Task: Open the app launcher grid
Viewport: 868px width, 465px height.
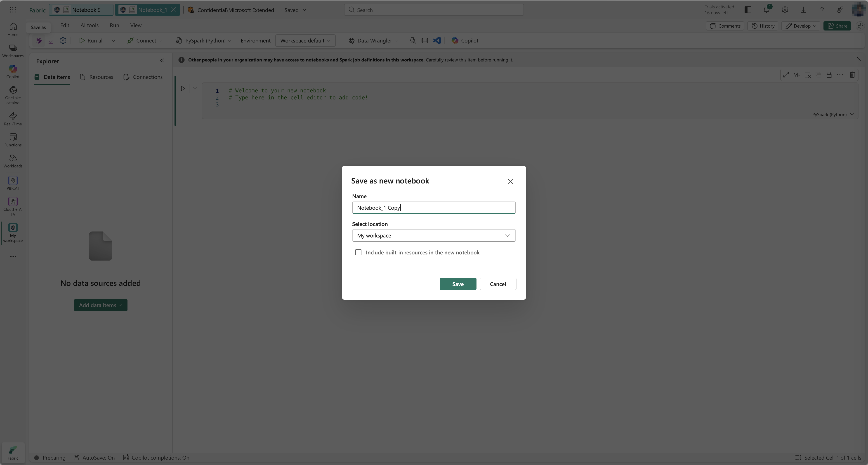Action: click(x=13, y=10)
